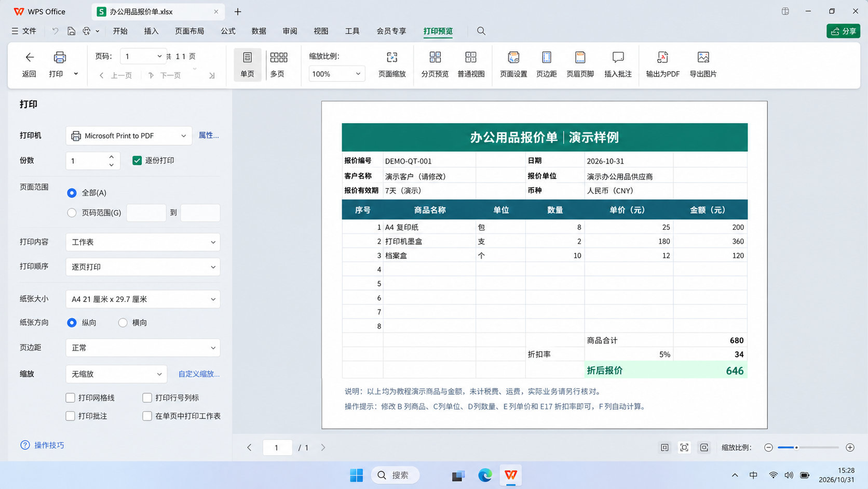Select 页码范围(G) radio button
The width and height of the screenshot is (868, 489).
tap(72, 213)
